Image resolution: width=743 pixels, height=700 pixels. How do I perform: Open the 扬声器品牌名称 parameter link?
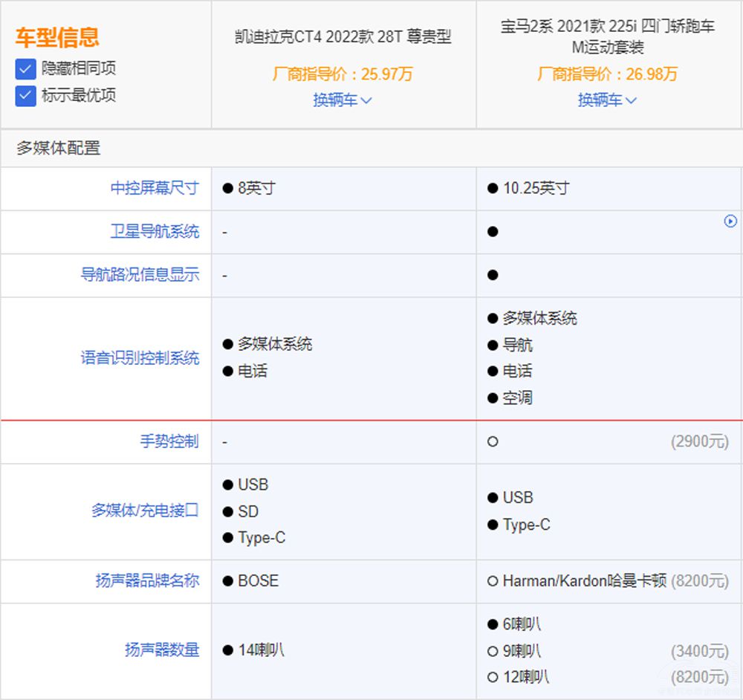[x=147, y=581]
